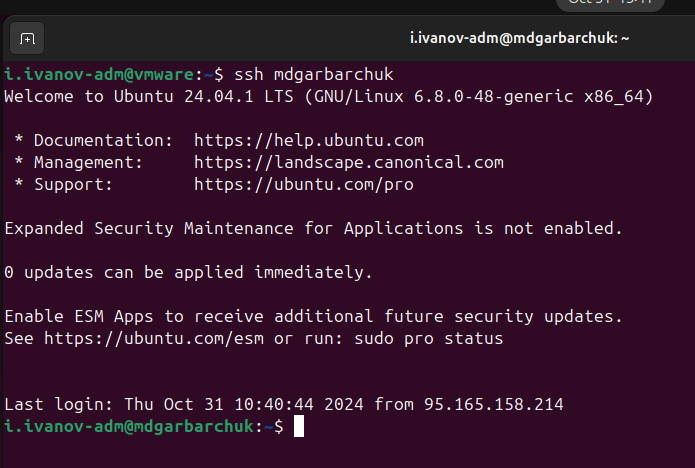Click the IP address 95.165.158.214
The width and height of the screenshot is (695, 468).
coord(493,405)
